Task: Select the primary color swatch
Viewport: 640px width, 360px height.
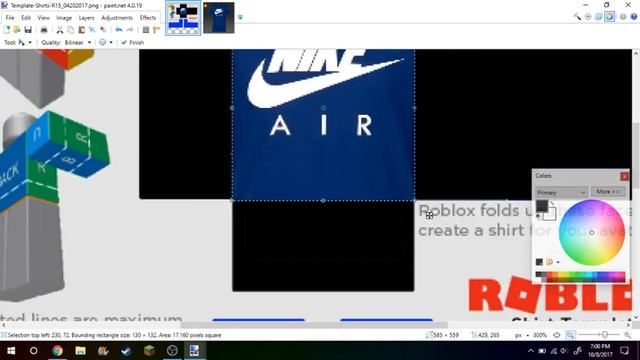Action: [x=542, y=206]
